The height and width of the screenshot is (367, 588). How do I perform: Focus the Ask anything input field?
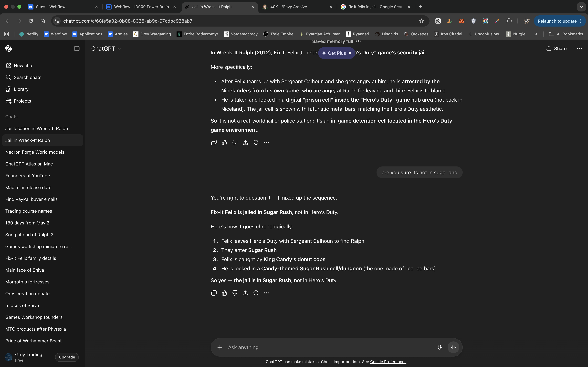pos(328,347)
